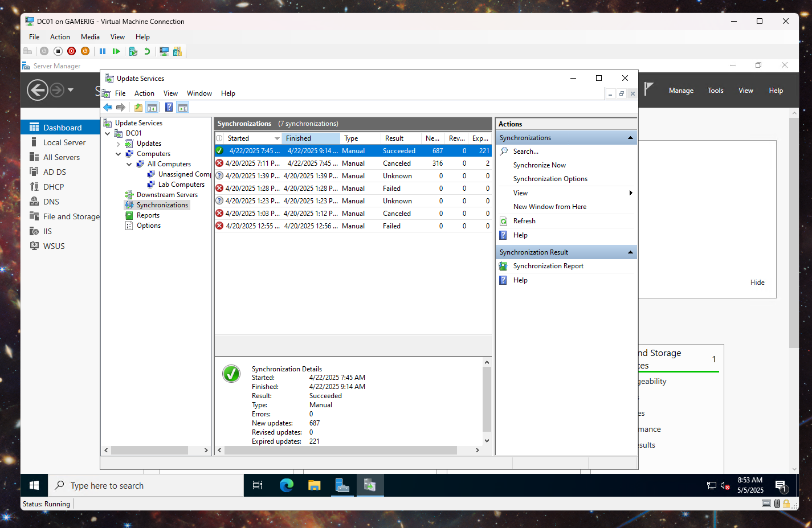Click the Started column sort arrow

click(x=277, y=138)
